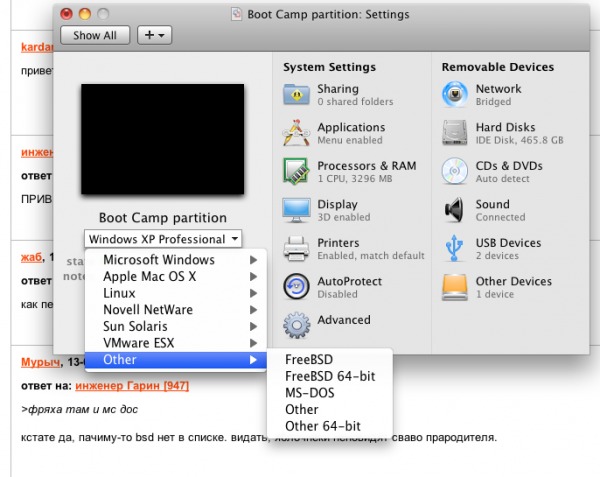Click the USB Devices label

pos(508,243)
